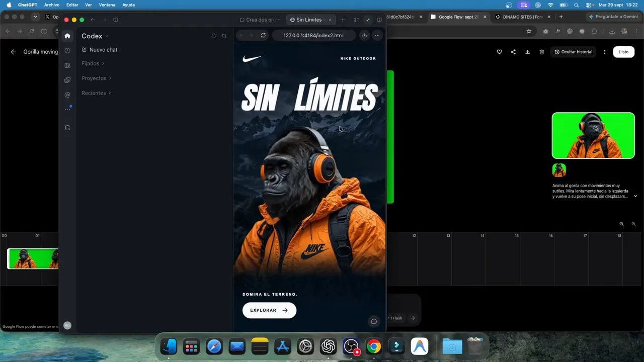Open Google Chrome from the Dock
The image size is (644, 362).
373,346
